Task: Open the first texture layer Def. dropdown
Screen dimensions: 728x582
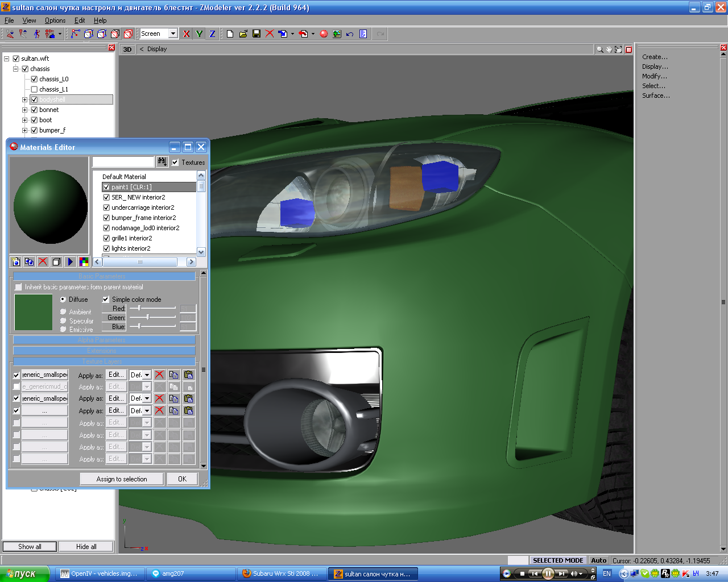Action: [147, 375]
